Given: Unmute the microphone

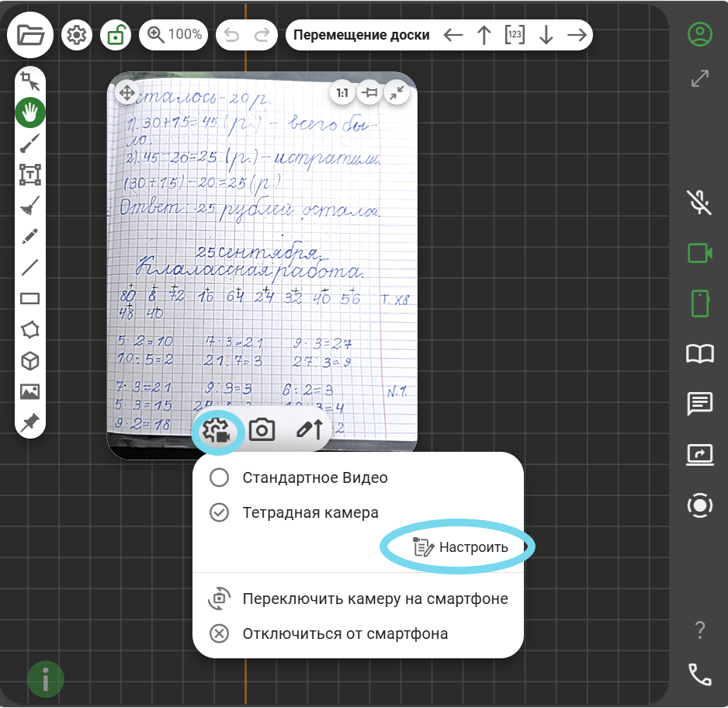Looking at the screenshot, I should [x=699, y=202].
